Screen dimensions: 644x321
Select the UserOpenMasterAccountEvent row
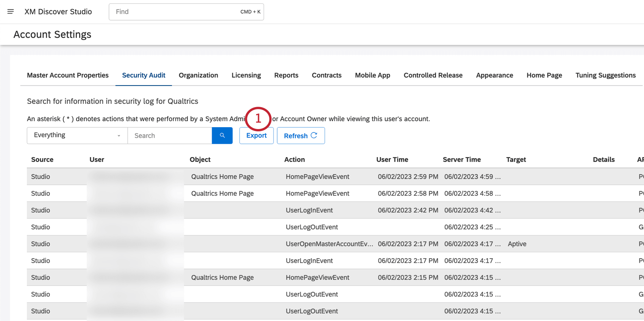[329, 244]
